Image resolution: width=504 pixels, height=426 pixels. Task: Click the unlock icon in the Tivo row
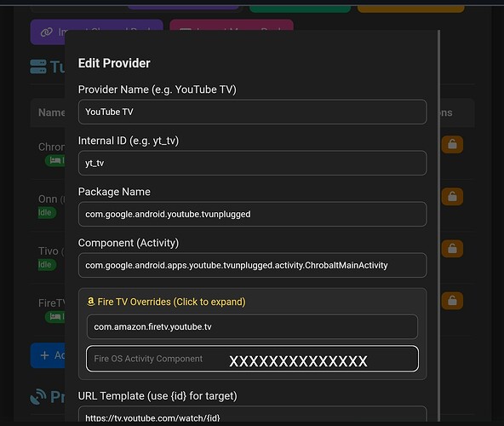pos(452,249)
